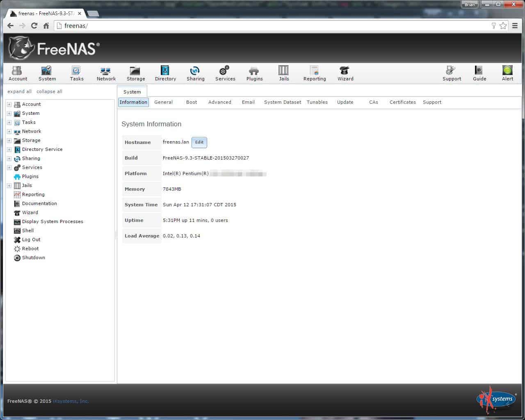Expand the Jails tree node

tap(9, 186)
